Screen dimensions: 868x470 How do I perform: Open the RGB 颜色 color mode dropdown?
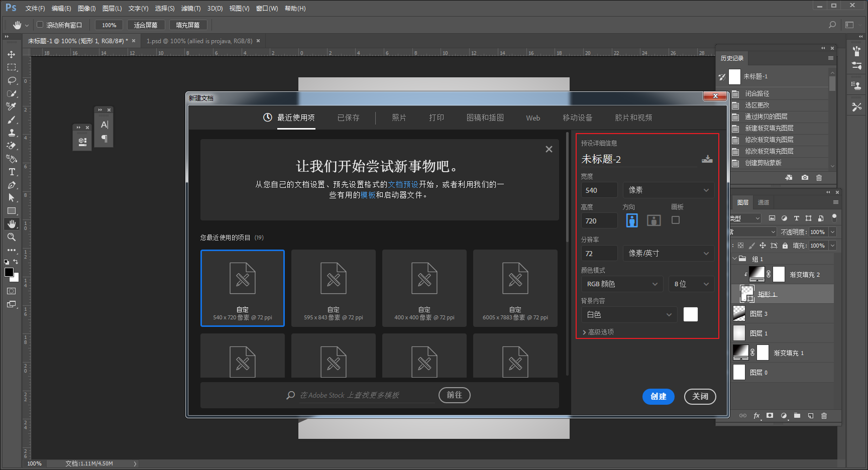622,284
